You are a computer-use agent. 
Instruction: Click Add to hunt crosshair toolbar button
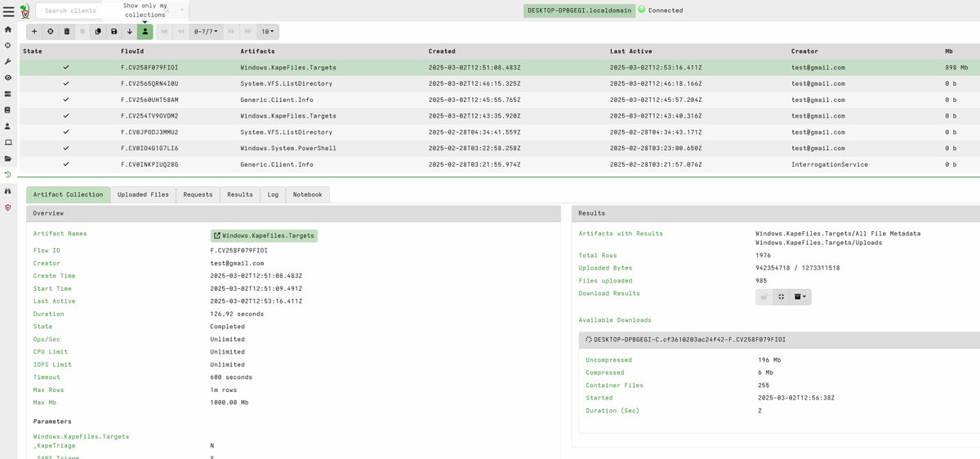51,31
